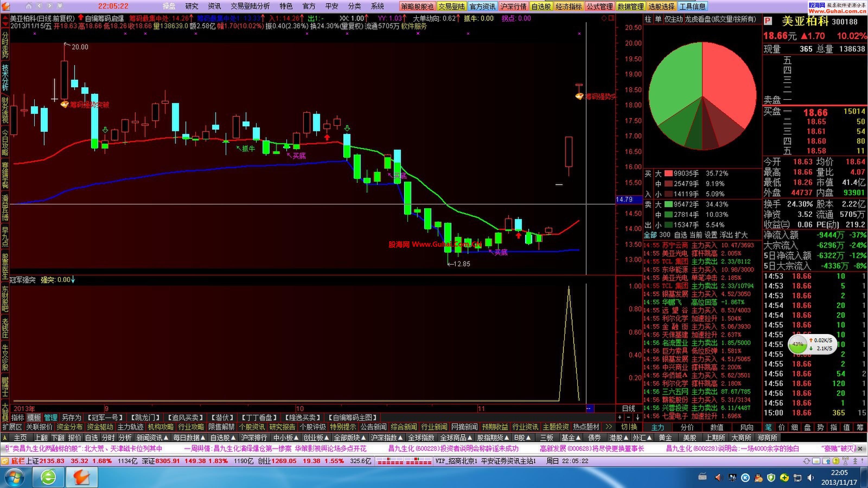Open the 系统 menu

pyautogui.click(x=377, y=6)
